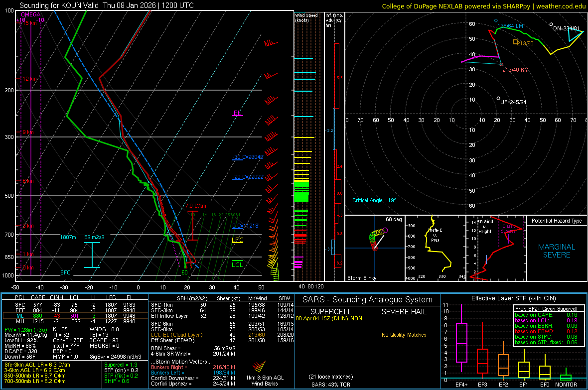Click the 6 km height label
This screenshot has height=390, width=588.
(28, 181)
